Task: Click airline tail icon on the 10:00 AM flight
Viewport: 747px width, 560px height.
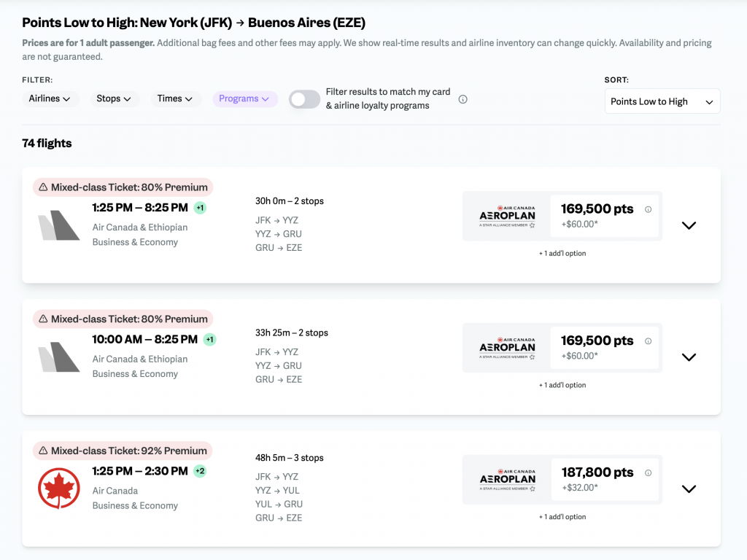Action: click(x=59, y=357)
